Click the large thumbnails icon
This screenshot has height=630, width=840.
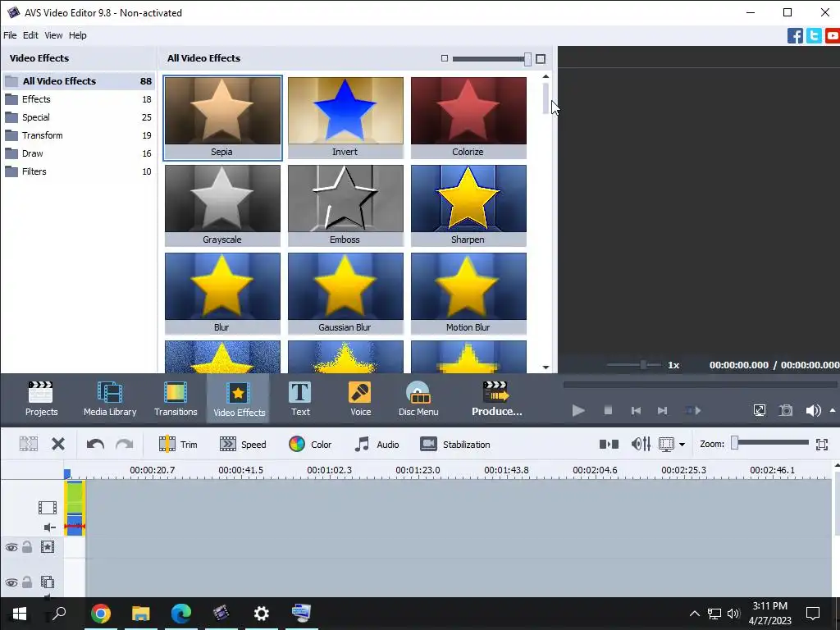tap(541, 58)
